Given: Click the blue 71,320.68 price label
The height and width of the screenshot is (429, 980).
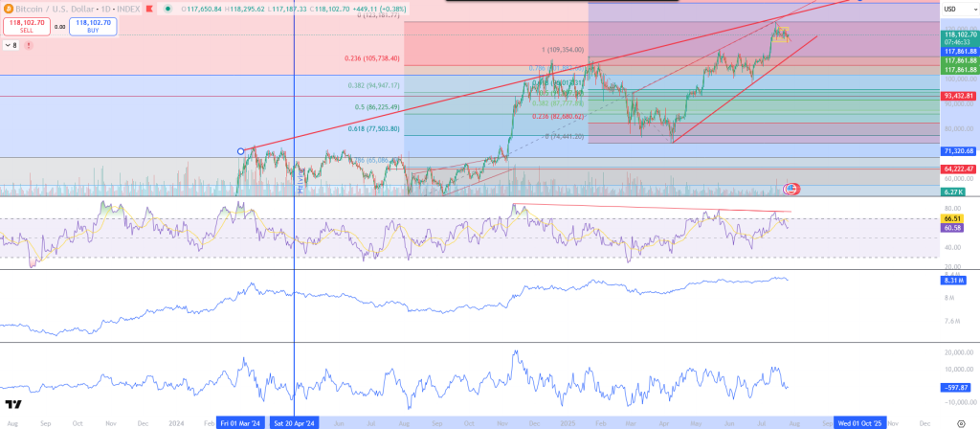Looking at the screenshot, I should pyautogui.click(x=958, y=151).
